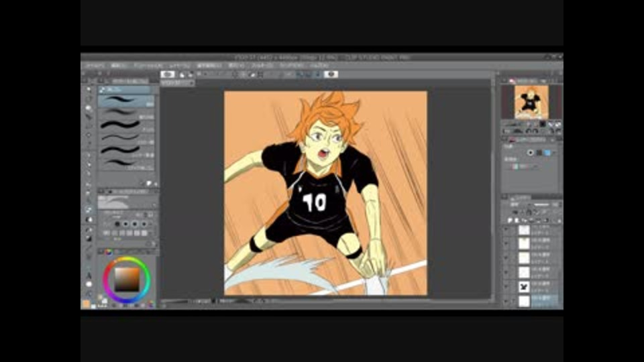Select the layer with black silhouette thumbnail

[524, 287]
